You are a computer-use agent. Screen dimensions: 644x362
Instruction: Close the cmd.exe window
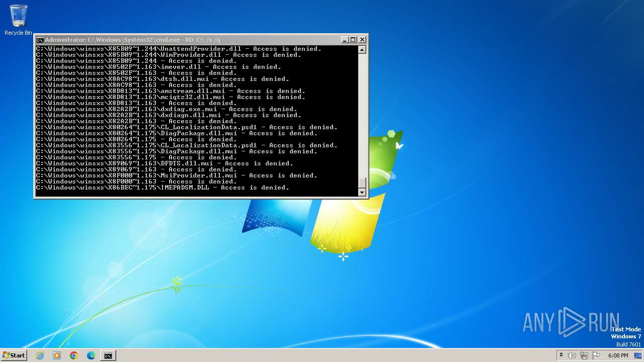[362, 39]
